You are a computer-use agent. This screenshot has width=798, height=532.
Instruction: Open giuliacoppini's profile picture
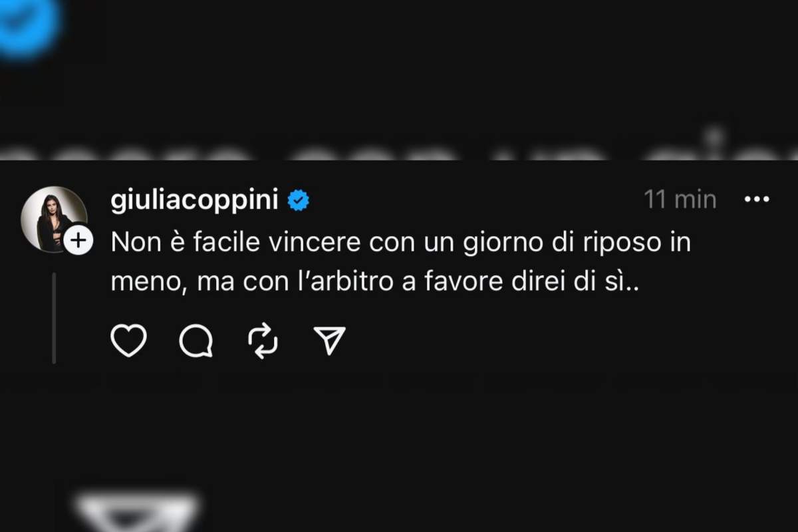54,219
